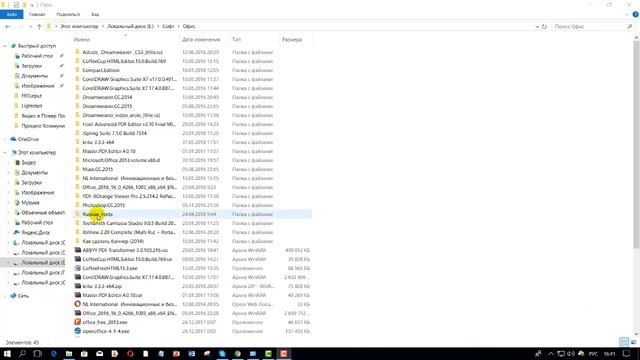
Task: Select iSpring Suite 7.1.0 Build 7514 folder
Action: [115, 133]
